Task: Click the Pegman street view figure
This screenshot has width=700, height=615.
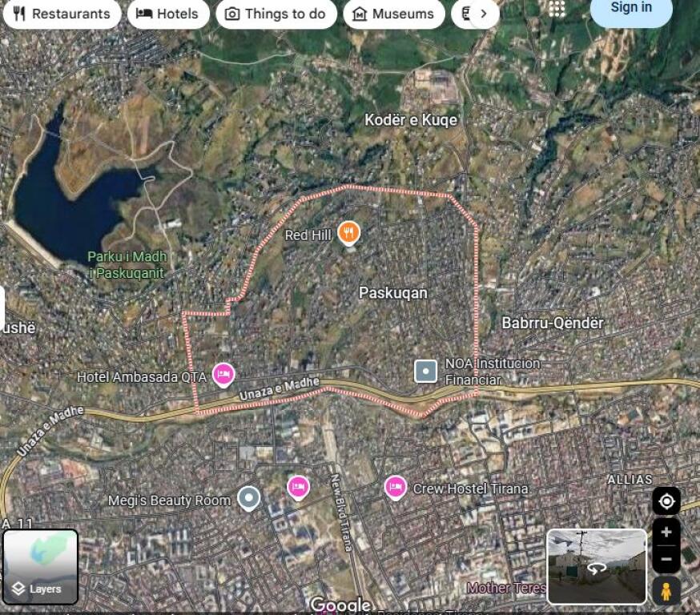Action: [667, 590]
